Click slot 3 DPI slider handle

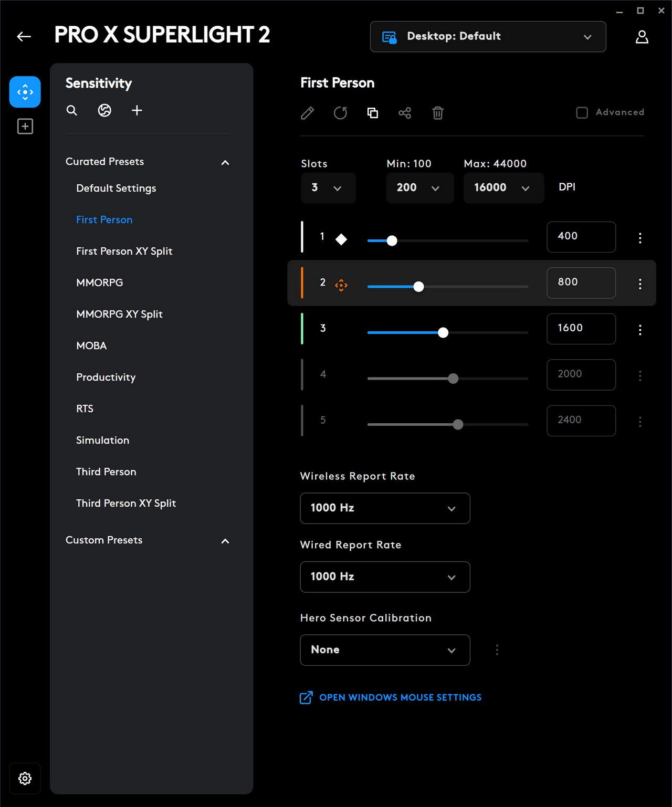(443, 332)
